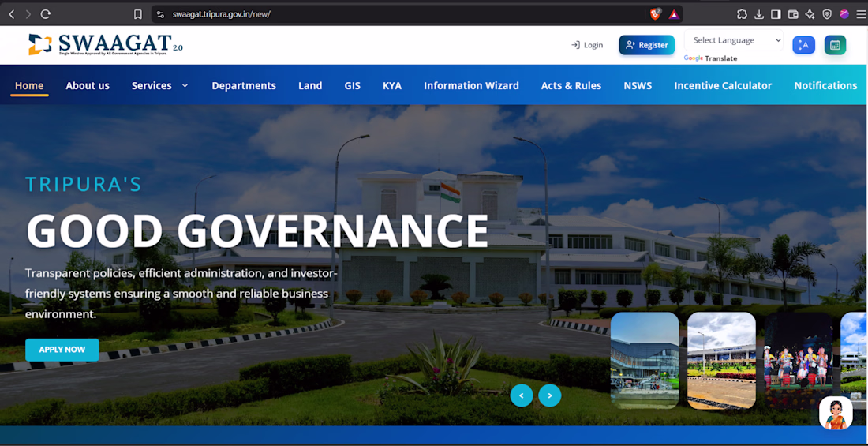Click the Brave VPN shield icon

coord(827,14)
